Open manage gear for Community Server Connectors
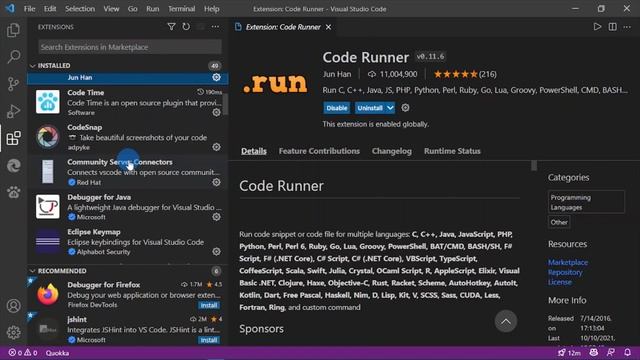 216,182
